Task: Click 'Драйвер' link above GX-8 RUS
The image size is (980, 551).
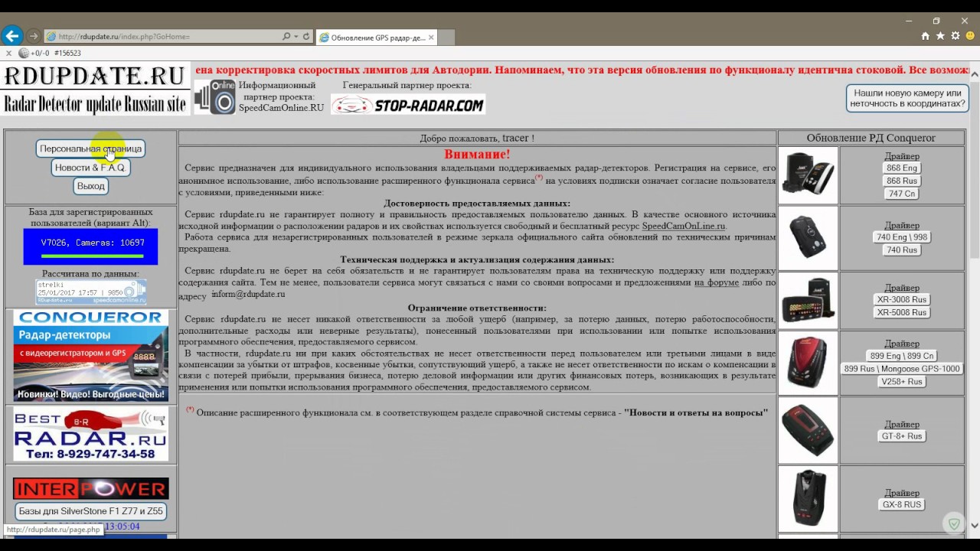Action: [x=901, y=493]
